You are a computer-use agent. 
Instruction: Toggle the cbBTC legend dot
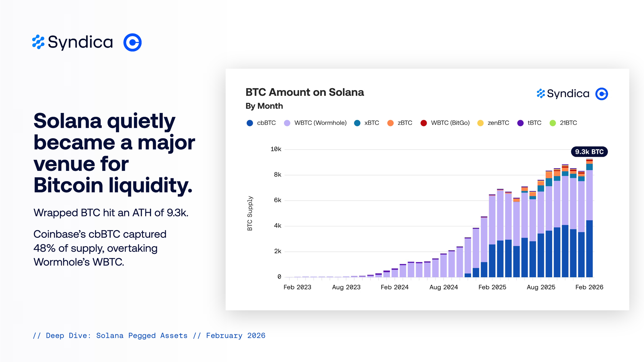point(250,123)
